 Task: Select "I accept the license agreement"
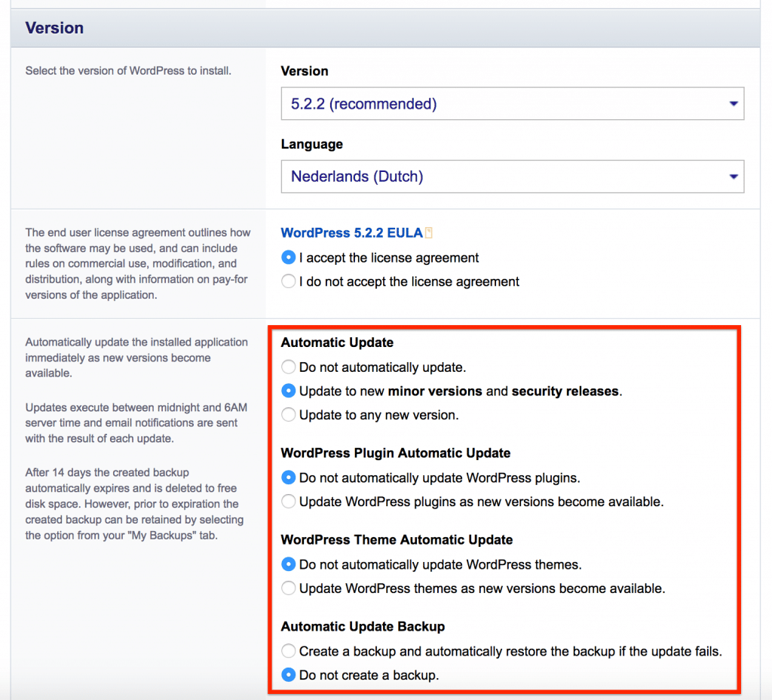288,258
